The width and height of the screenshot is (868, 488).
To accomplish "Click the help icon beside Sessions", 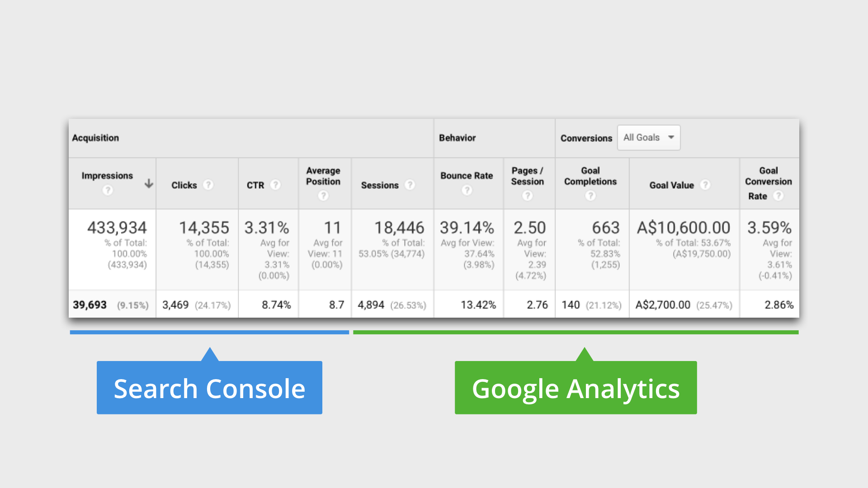I will (410, 185).
